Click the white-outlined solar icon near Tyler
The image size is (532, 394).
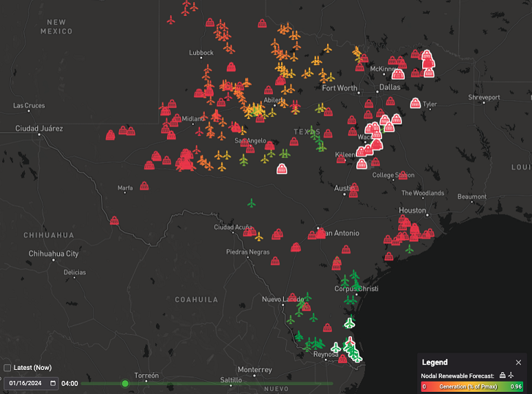(416, 104)
